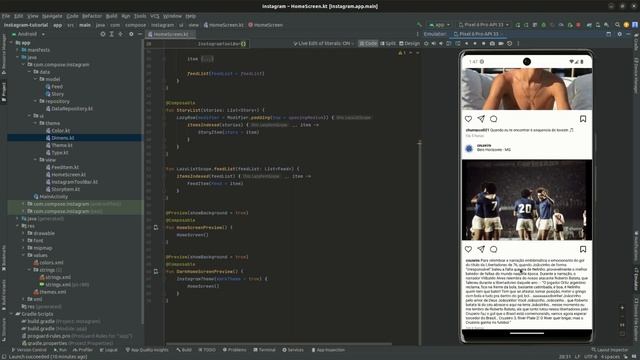
Task: Click select opened file target icon in Project panel
Action: click(103, 34)
